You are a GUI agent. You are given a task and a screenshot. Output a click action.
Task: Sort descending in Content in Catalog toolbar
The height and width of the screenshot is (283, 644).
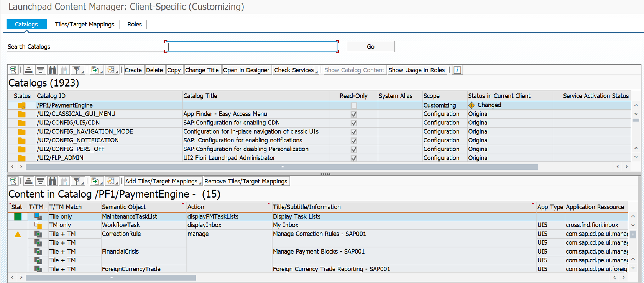[x=41, y=181]
